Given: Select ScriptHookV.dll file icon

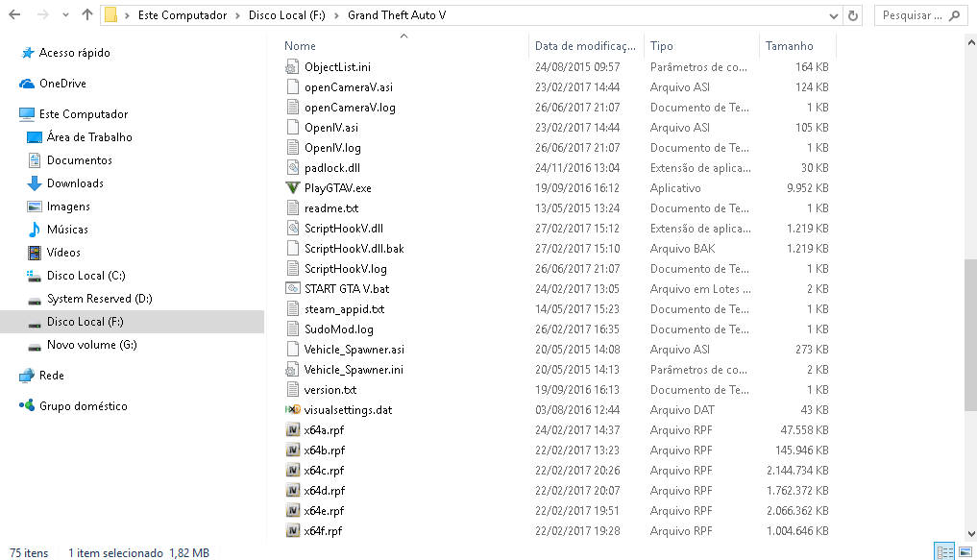Looking at the screenshot, I should coord(292,228).
